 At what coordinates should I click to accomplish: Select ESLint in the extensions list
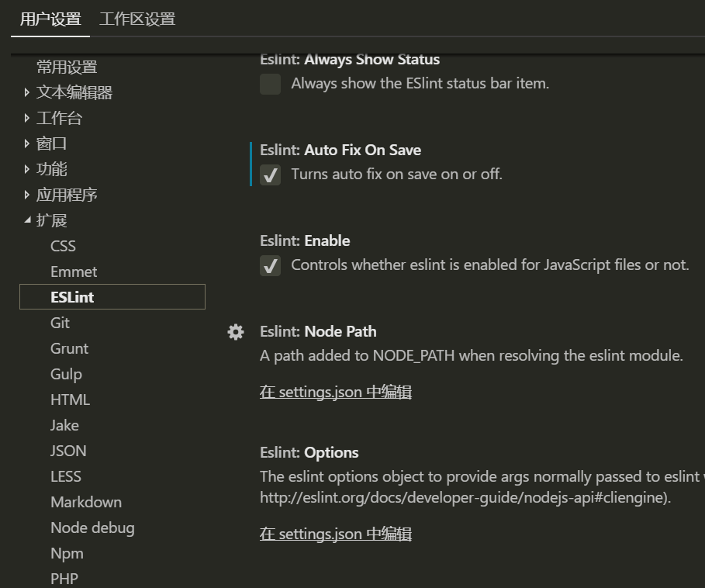pos(72,297)
